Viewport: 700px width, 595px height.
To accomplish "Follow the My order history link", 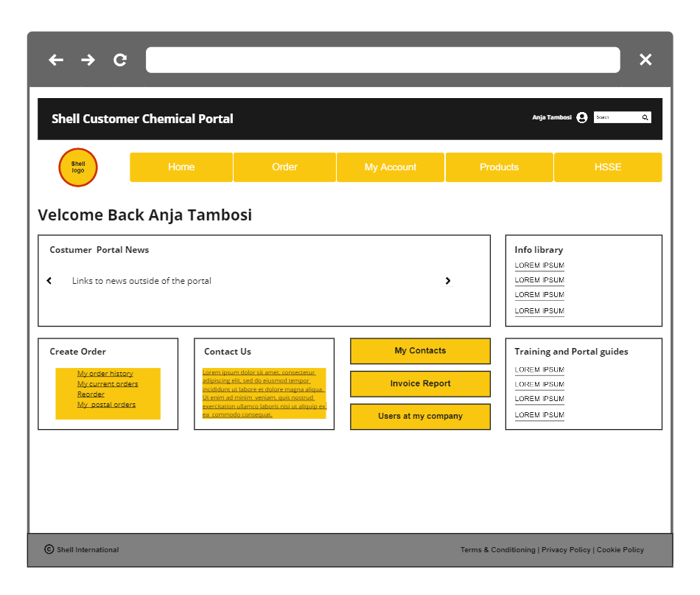I will [x=107, y=373].
